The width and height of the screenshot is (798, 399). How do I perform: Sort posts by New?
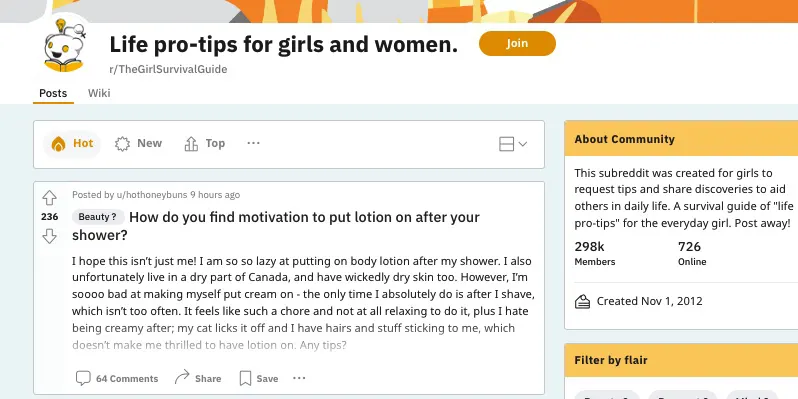(x=138, y=144)
